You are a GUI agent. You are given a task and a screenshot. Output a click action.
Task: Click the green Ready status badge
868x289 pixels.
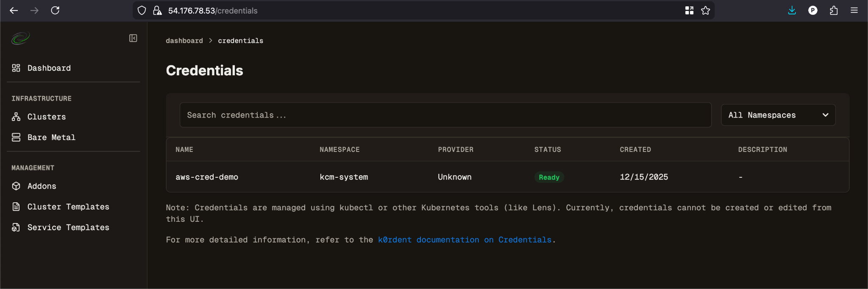(549, 177)
